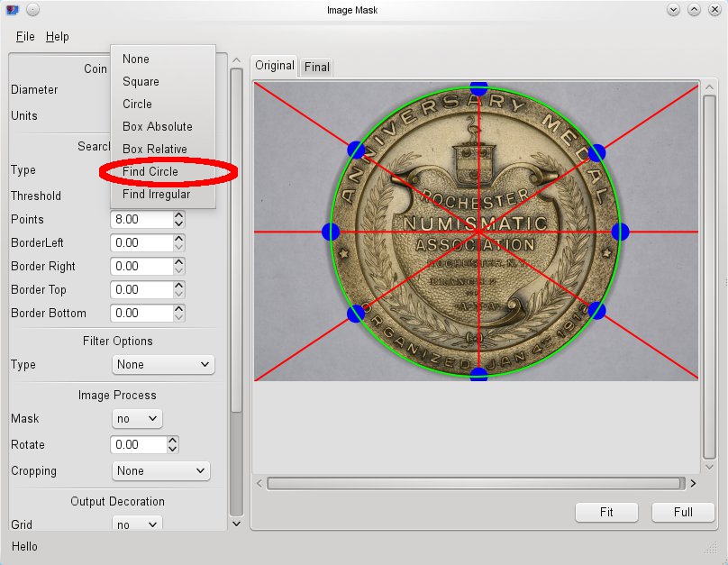Increase the Border Top value
Image resolution: width=728 pixels, height=565 pixels.
[x=178, y=286]
